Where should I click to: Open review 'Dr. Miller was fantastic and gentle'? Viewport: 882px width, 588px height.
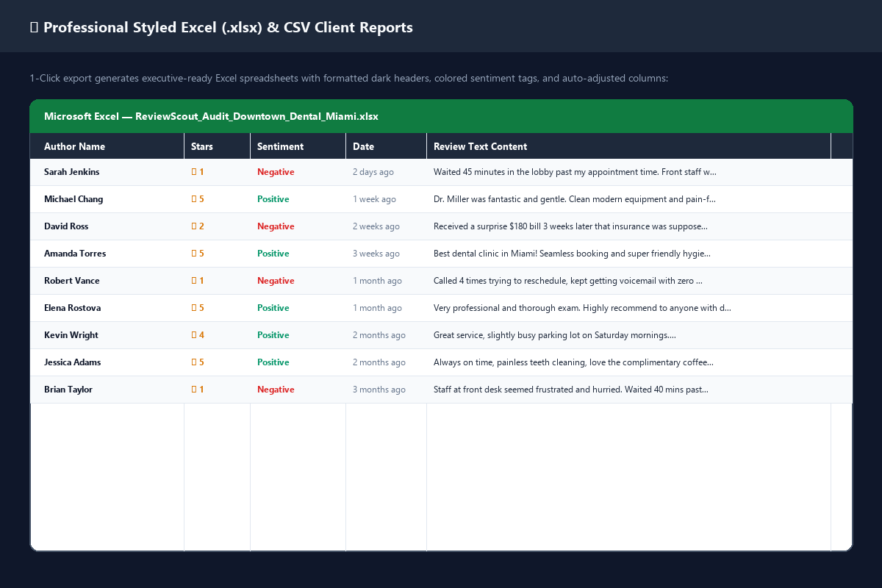575,199
